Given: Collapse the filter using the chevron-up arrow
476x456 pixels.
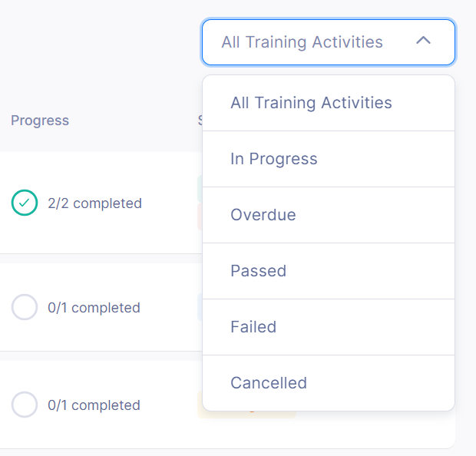Looking at the screenshot, I should [423, 40].
